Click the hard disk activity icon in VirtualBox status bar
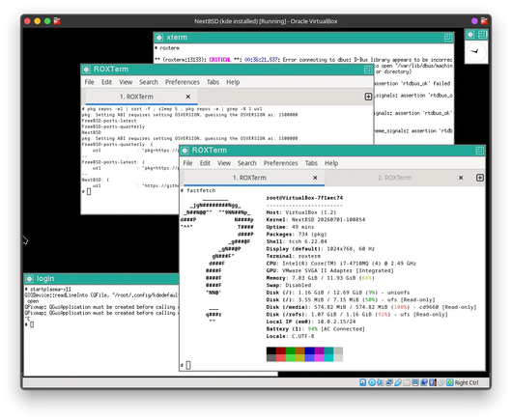This screenshot has width=512, height=420. [x=363, y=382]
